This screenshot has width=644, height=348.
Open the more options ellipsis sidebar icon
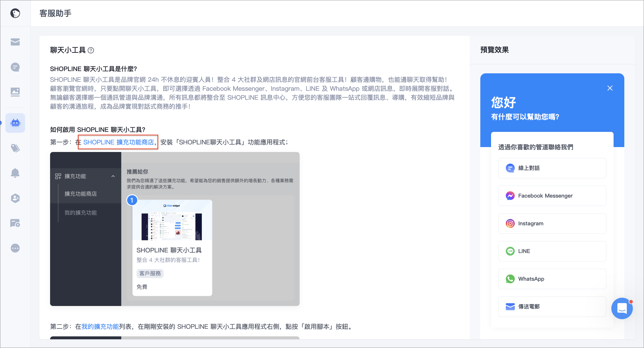tap(15, 248)
